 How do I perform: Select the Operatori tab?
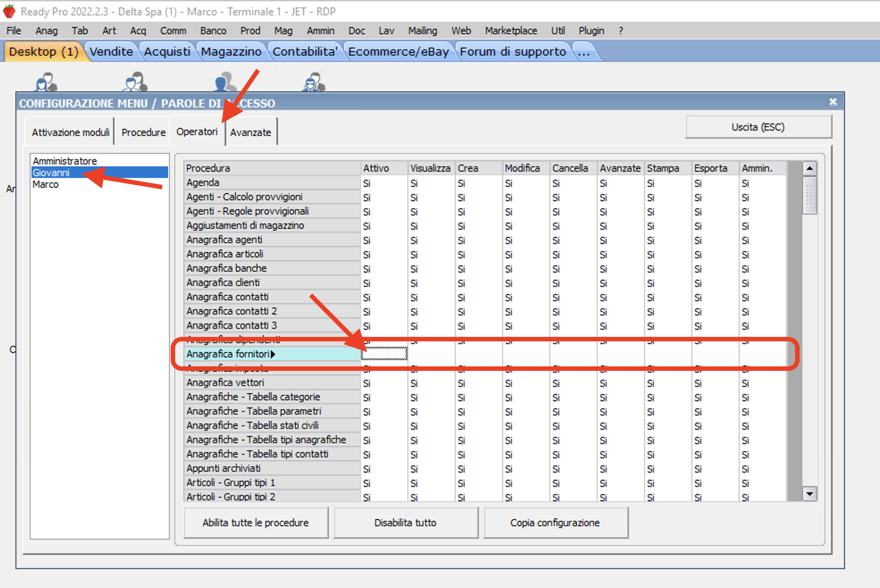click(197, 131)
